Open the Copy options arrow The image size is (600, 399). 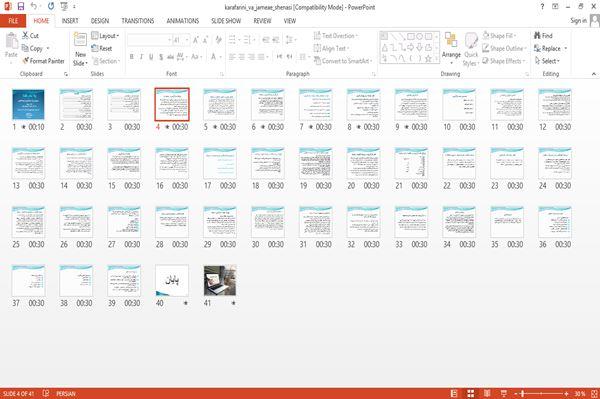48,48
